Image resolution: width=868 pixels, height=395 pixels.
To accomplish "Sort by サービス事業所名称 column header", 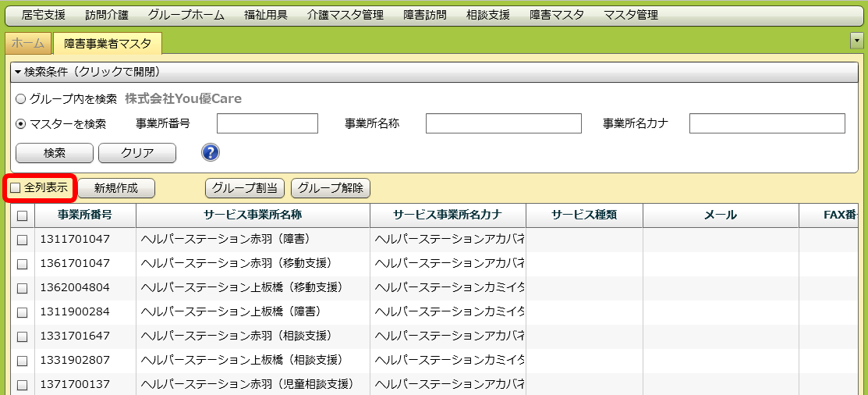I will (253, 215).
